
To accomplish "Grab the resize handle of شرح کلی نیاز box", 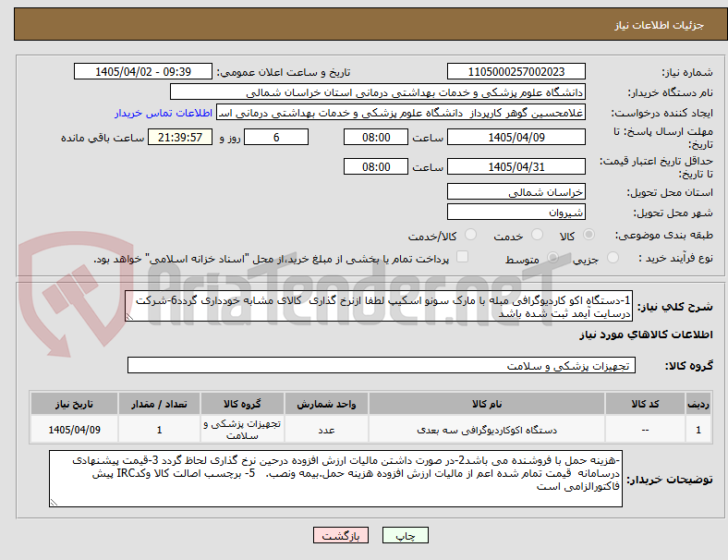I will pyautogui.click(x=129, y=317).
